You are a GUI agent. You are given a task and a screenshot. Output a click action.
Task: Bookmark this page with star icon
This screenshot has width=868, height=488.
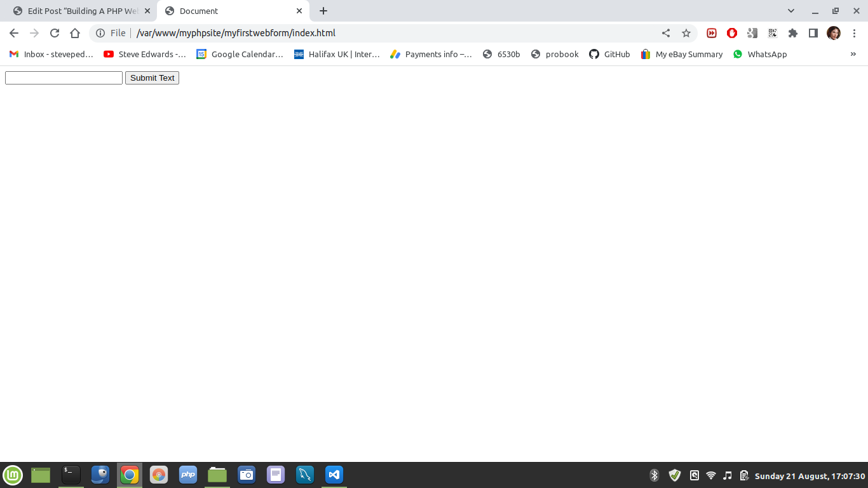tap(686, 33)
